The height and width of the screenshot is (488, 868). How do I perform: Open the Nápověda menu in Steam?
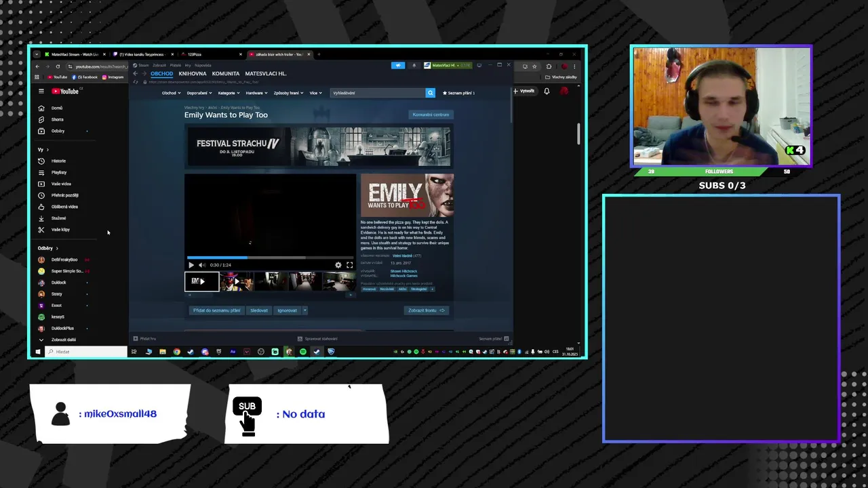[203, 65]
